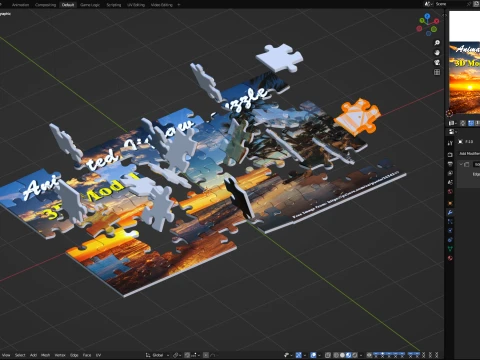Viewport: 480px width, 360px height.
Task: Open the UV Editing workspace tab
Action: click(136, 5)
